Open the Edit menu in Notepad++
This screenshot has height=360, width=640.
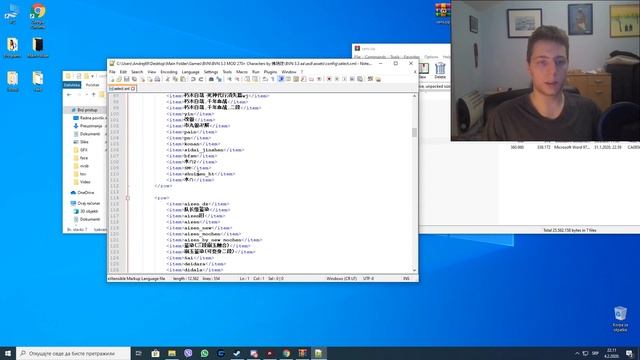[x=123, y=72]
